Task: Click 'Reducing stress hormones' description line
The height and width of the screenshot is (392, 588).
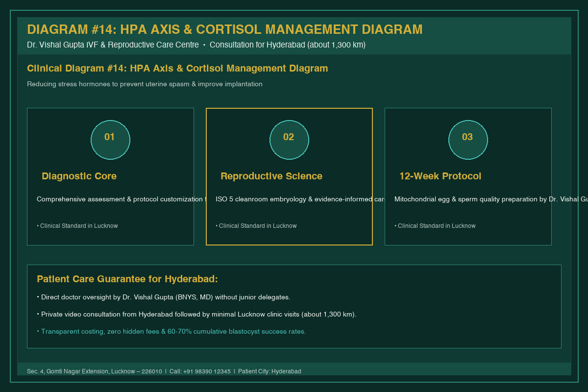Action: (145, 84)
